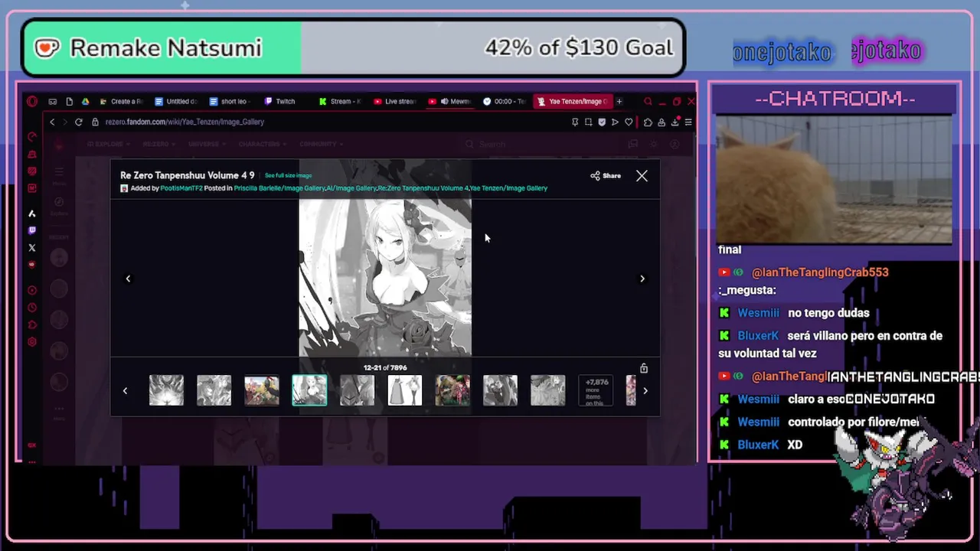Select the first thumbnail in the carousel
This screenshot has height=551, width=980.
click(166, 390)
